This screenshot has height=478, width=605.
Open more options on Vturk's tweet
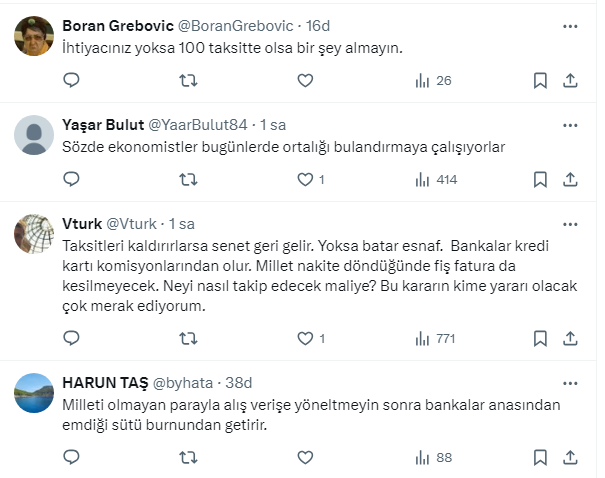pyautogui.click(x=571, y=223)
